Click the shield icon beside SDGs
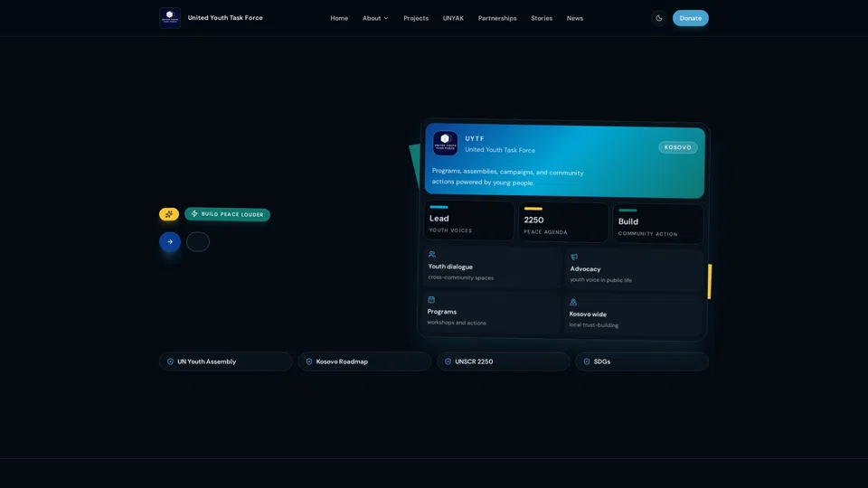868x488 pixels. [587, 361]
